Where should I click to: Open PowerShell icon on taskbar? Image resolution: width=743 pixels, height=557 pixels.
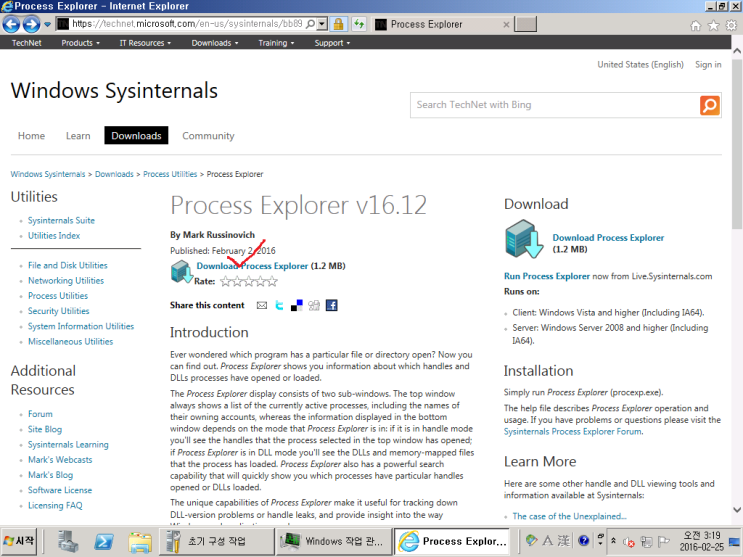click(104, 541)
